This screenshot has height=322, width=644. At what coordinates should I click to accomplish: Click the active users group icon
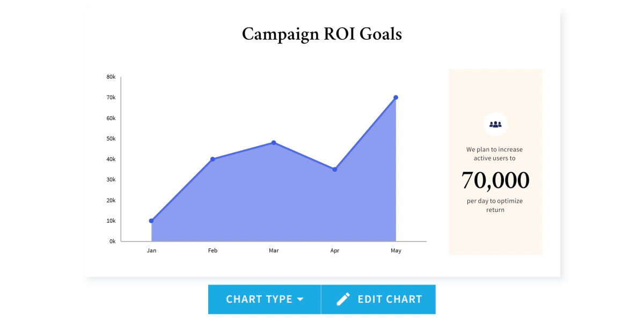[495, 125]
